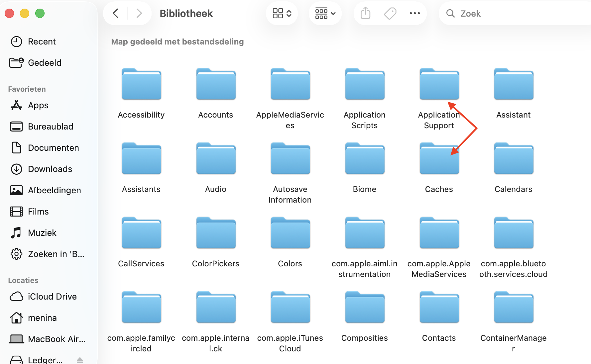
Task: Open the Share icon in the toolbar
Action: tap(365, 13)
